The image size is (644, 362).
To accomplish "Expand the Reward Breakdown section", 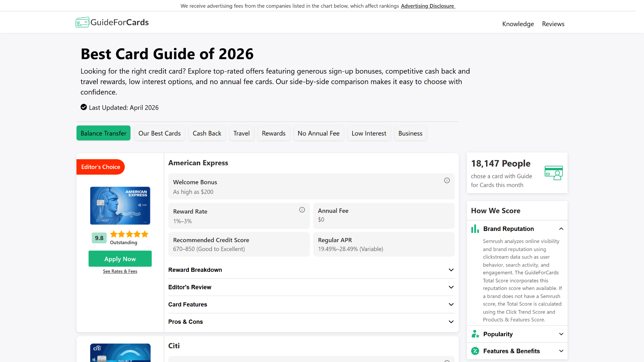I will coord(311,270).
